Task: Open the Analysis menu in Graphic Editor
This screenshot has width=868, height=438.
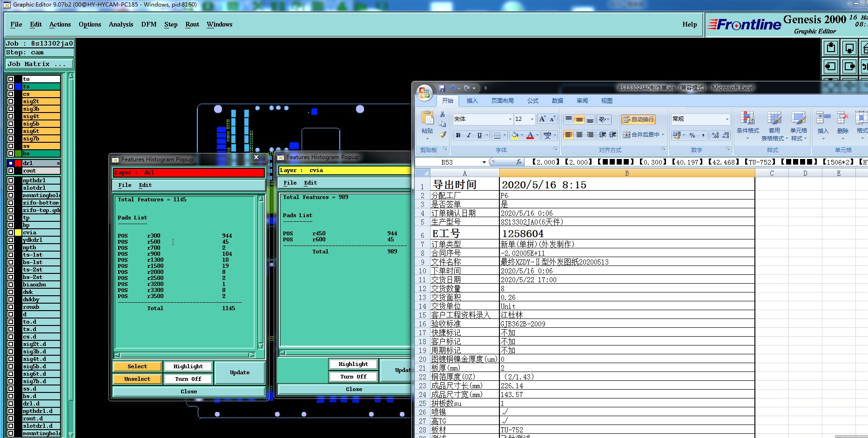Action: [121, 25]
